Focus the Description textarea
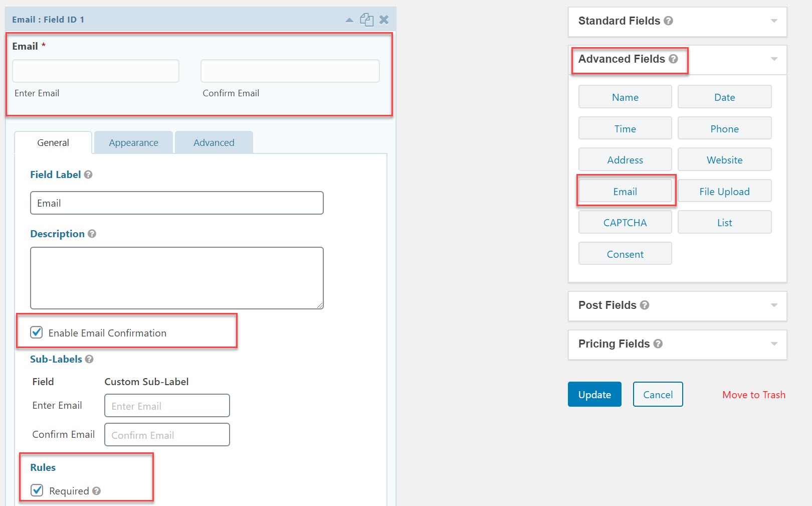The image size is (812, 506). (177, 278)
